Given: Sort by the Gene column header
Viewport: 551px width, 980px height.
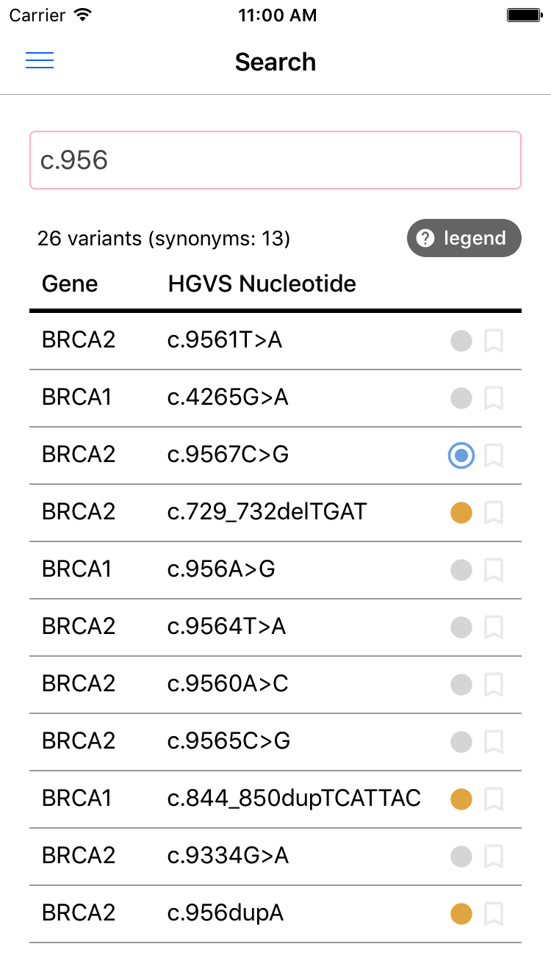Looking at the screenshot, I should point(70,284).
